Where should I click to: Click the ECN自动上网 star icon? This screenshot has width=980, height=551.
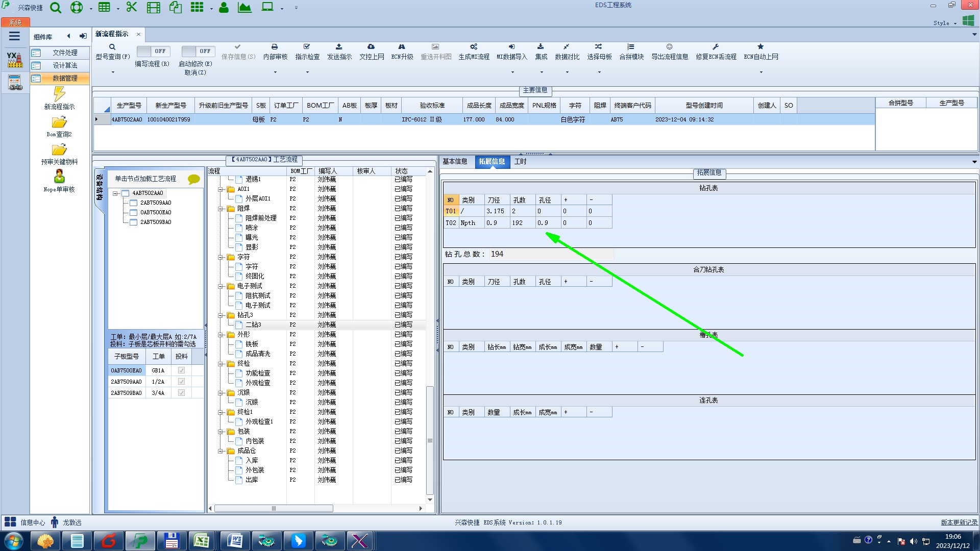[761, 47]
